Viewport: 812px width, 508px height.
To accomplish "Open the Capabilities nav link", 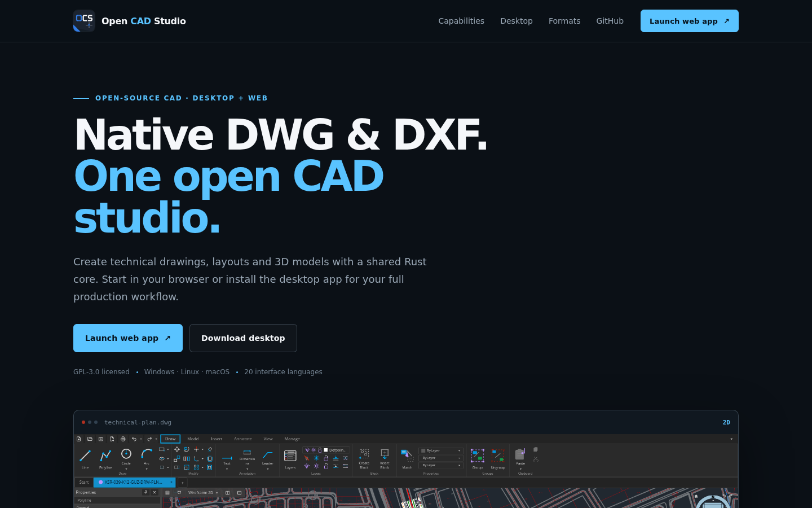I will pyautogui.click(x=461, y=21).
